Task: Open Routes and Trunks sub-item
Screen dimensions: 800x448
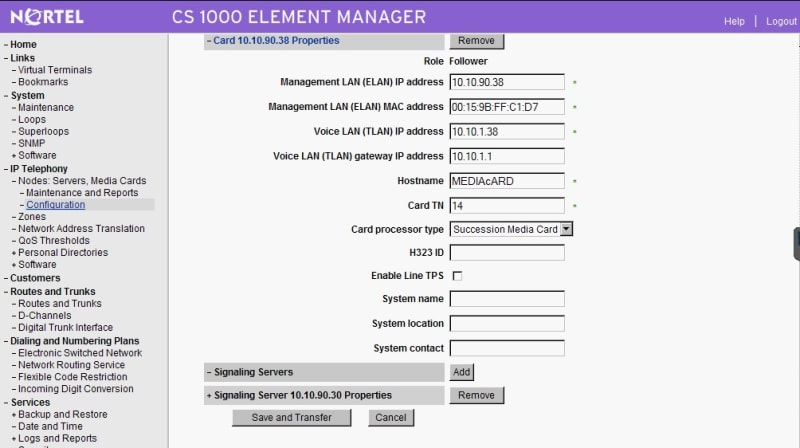Action: pos(60,304)
